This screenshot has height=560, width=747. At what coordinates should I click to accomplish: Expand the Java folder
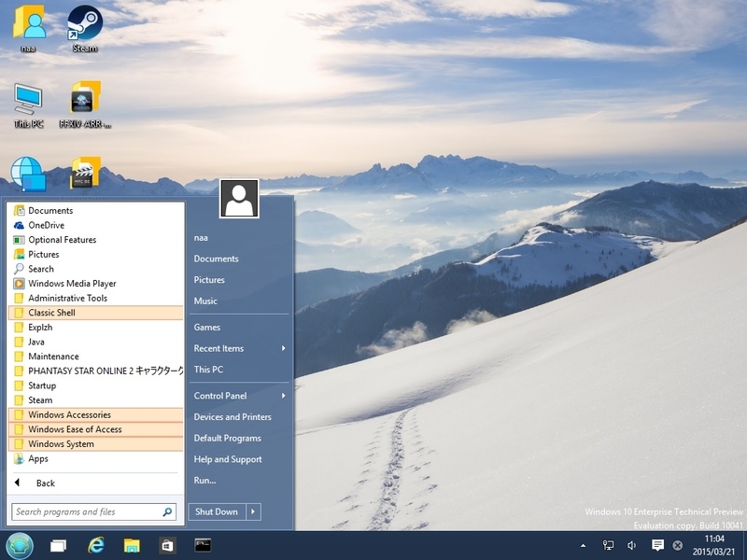click(95, 342)
